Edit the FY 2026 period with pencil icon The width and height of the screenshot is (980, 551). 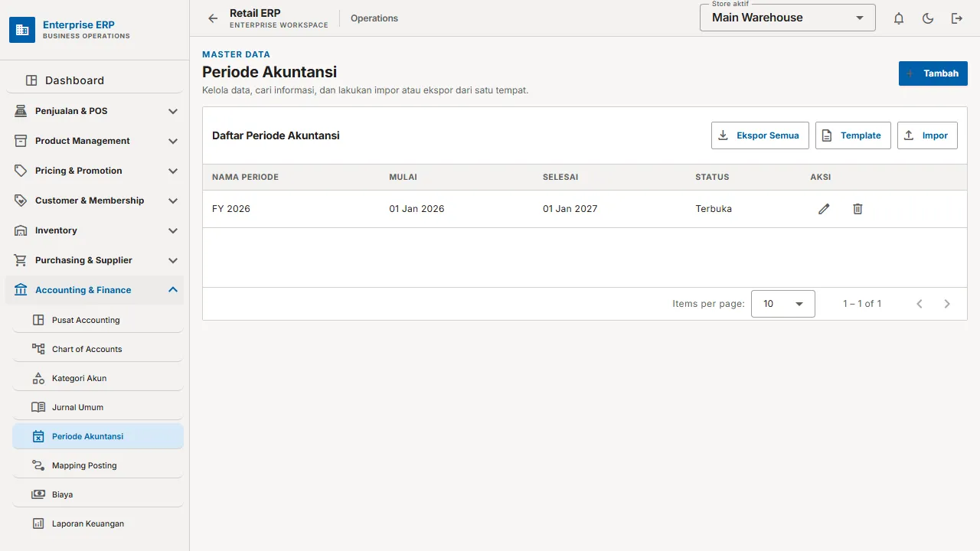(824, 209)
